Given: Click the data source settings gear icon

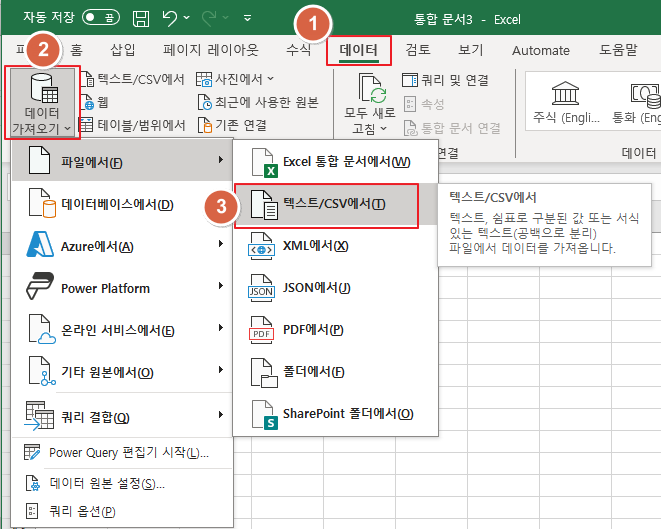Looking at the screenshot, I should [33, 483].
